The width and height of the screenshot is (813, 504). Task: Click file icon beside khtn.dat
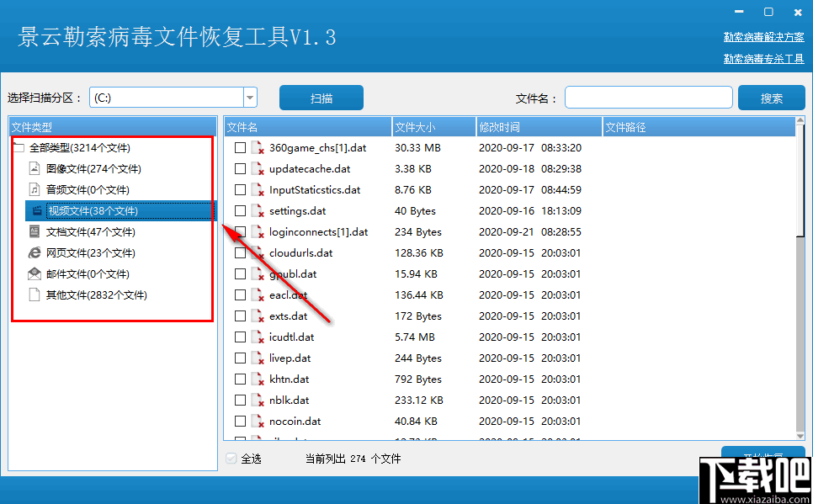tap(258, 379)
